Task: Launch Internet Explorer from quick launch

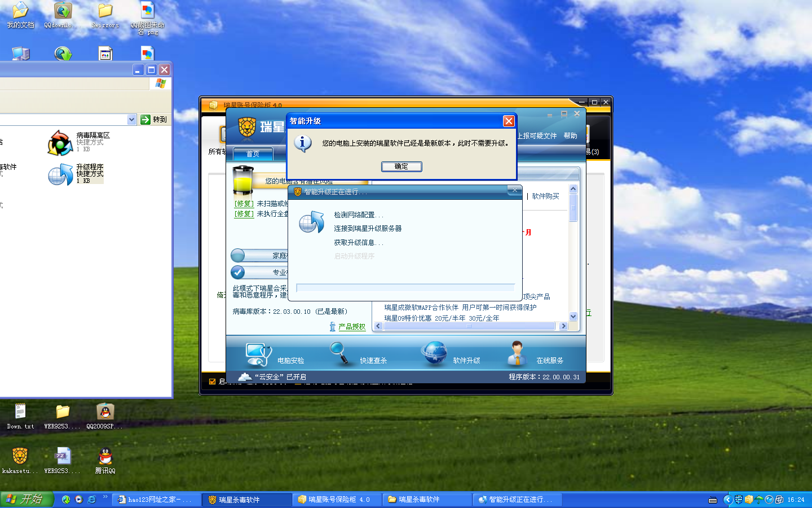Action: point(92,500)
